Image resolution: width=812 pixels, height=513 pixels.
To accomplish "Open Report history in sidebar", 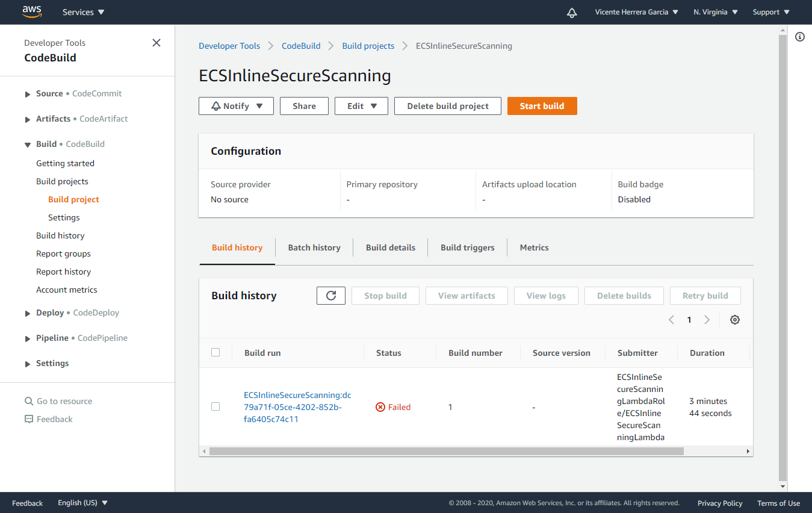I will [x=63, y=272].
